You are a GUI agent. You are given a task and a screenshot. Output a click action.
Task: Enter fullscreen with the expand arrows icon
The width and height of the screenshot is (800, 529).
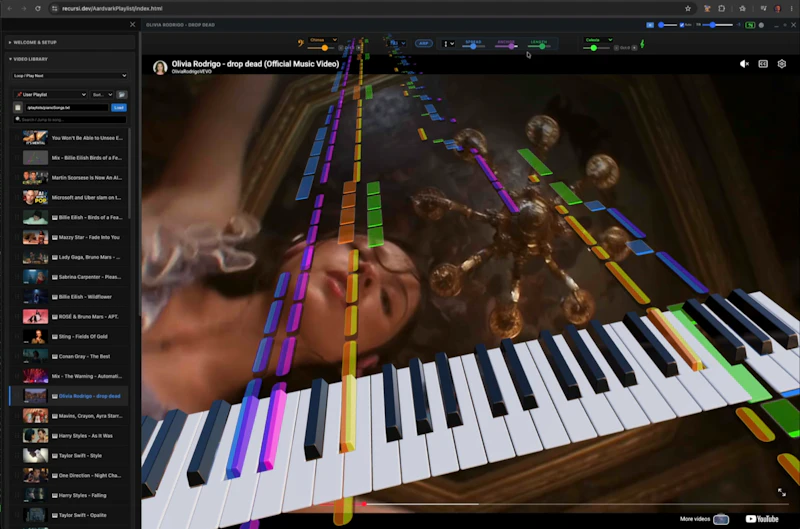[782, 492]
